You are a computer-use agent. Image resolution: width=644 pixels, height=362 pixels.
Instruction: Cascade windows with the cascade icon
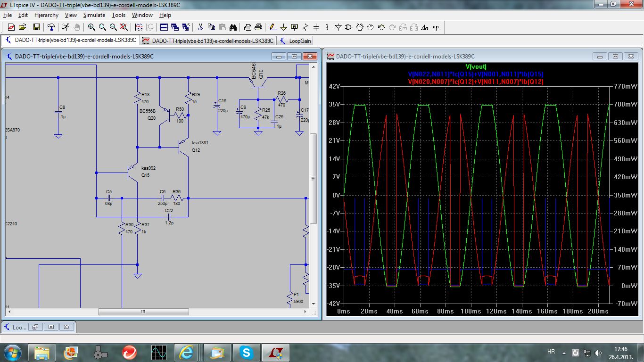pos(175,27)
